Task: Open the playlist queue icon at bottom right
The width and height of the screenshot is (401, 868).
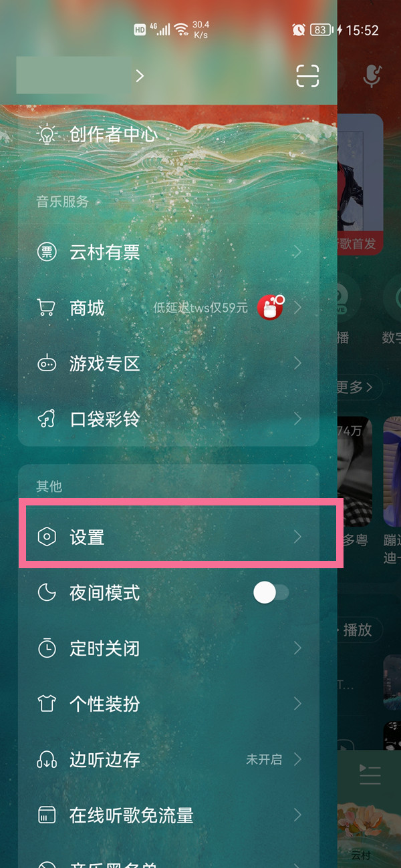Action: [370, 774]
